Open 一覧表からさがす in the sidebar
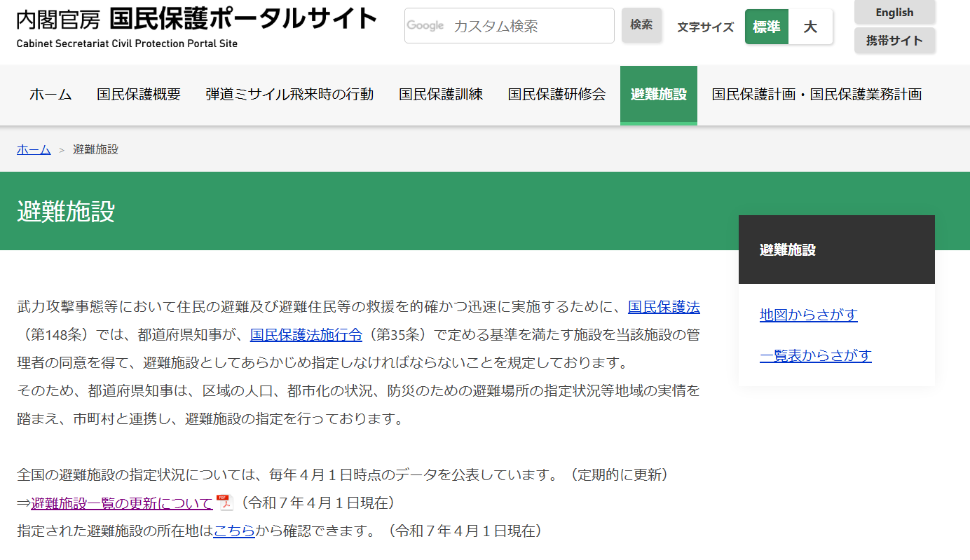Screen dimensions: 970x560 coord(815,355)
